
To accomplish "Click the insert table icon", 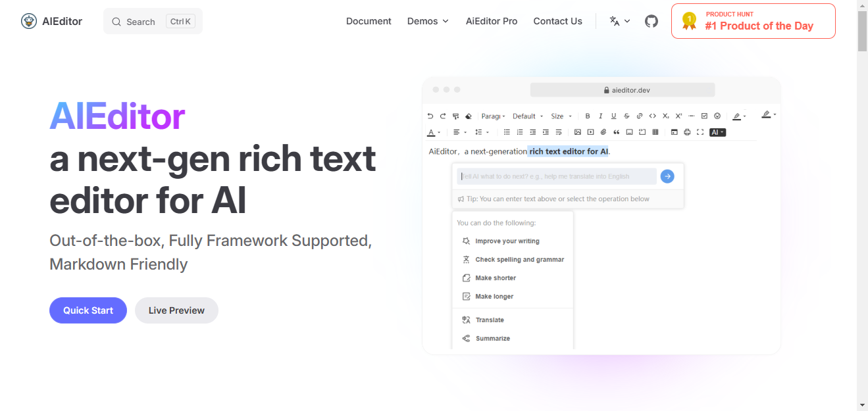I will 655,132.
